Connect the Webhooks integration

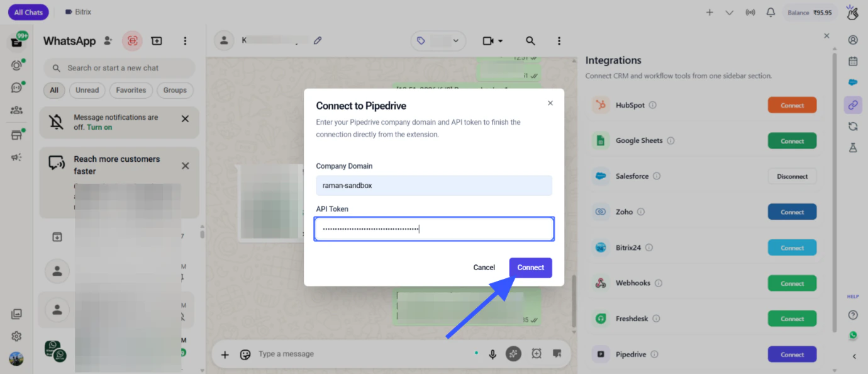pyautogui.click(x=792, y=283)
